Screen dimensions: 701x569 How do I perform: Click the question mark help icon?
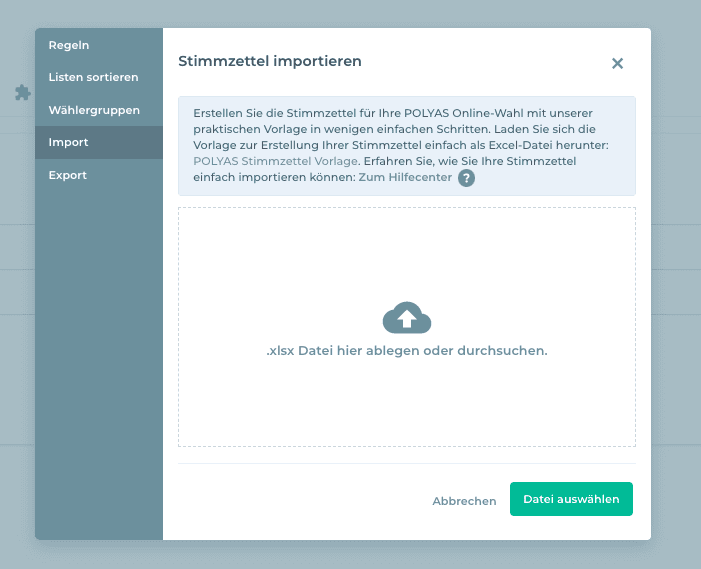466,178
